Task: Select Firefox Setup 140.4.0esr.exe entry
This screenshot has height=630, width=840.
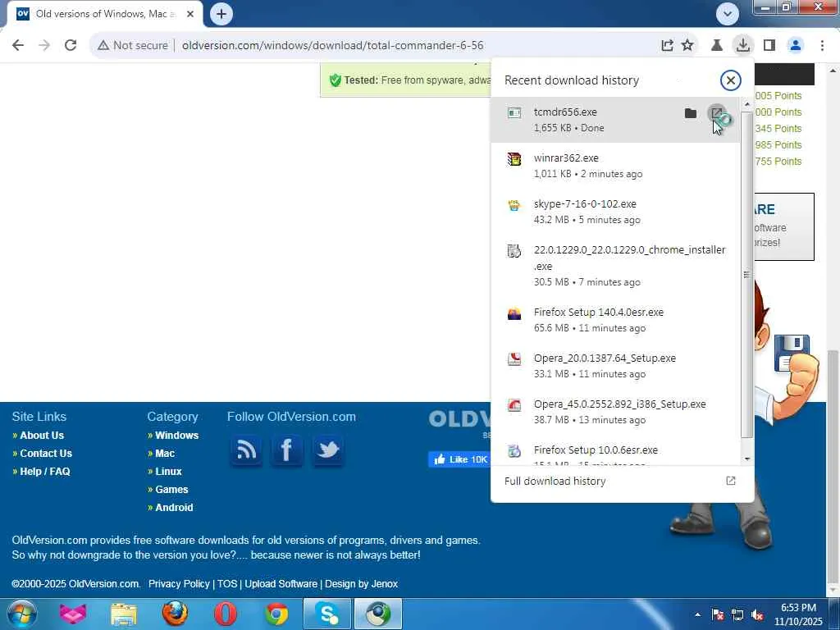Action: pyautogui.click(x=615, y=320)
